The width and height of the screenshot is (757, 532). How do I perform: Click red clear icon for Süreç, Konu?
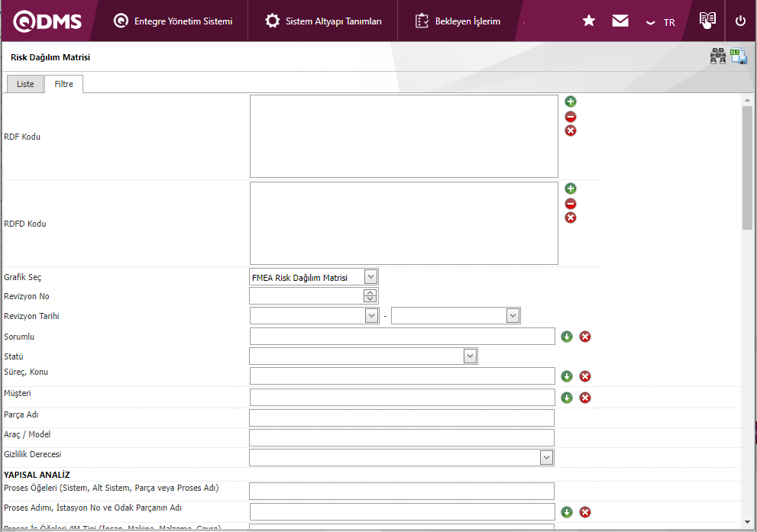(x=585, y=376)
